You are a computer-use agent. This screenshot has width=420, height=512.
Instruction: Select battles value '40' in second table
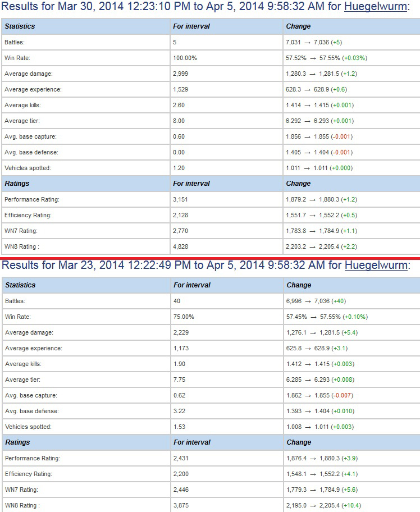[x=177, y=301]
